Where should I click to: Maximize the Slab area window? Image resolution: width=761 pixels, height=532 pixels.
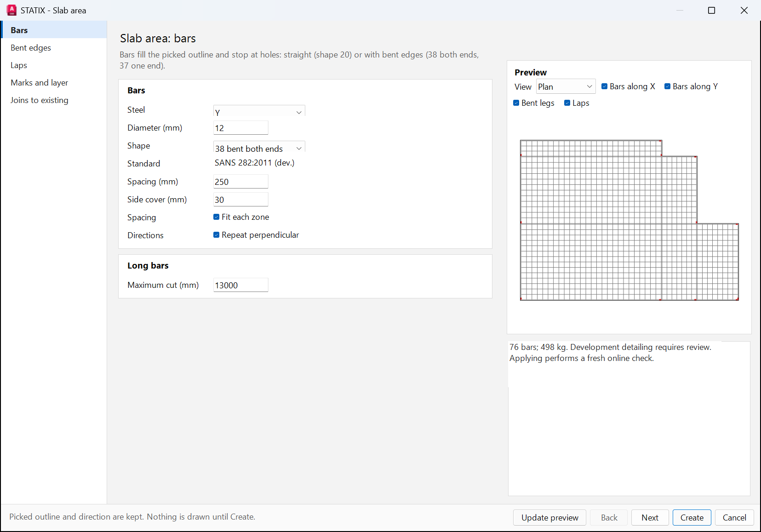pyautogui.click(x=711, y=10)
